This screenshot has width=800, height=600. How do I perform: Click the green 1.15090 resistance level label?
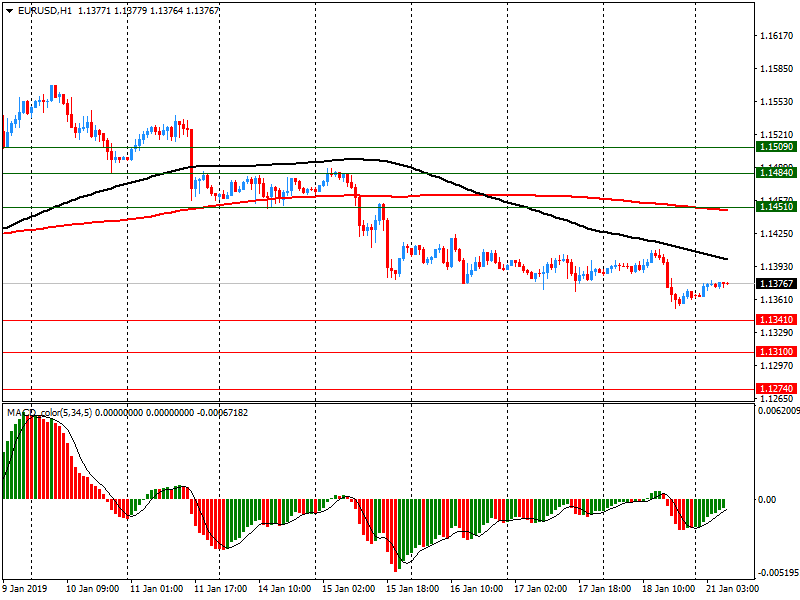coord(777,147)
